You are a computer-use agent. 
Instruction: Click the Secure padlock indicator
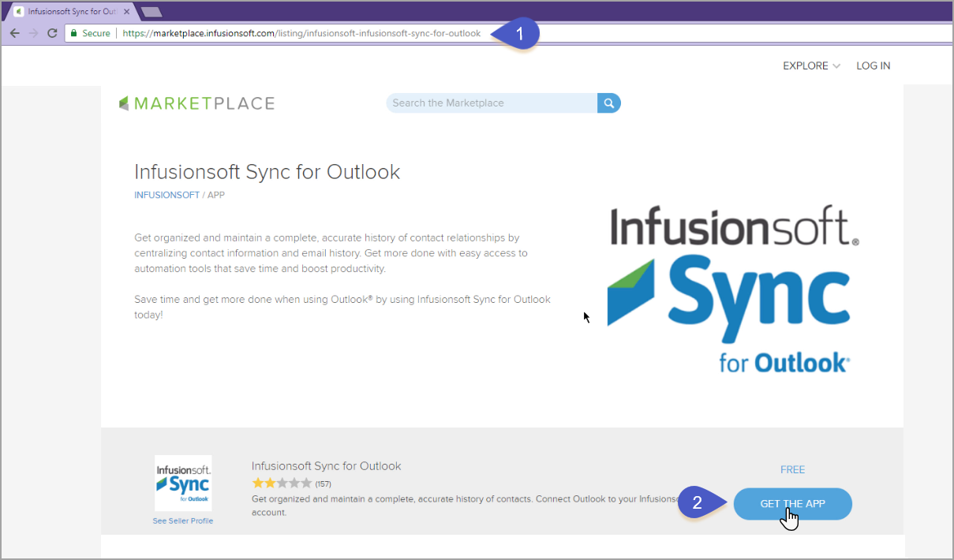90,33
